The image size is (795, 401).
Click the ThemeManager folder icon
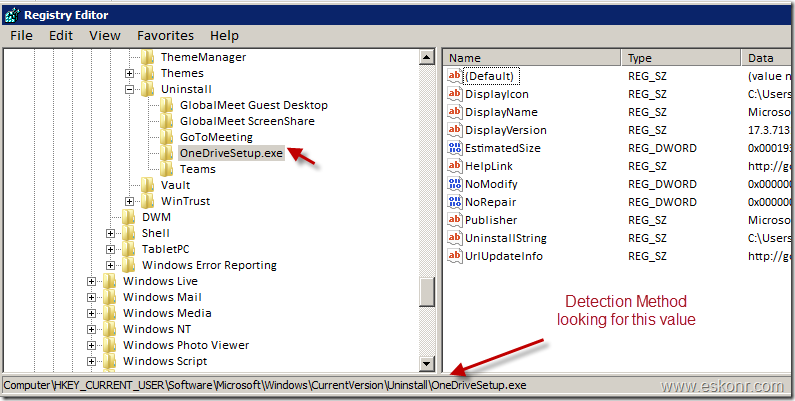pyautogui.click(x=148, y=57)
